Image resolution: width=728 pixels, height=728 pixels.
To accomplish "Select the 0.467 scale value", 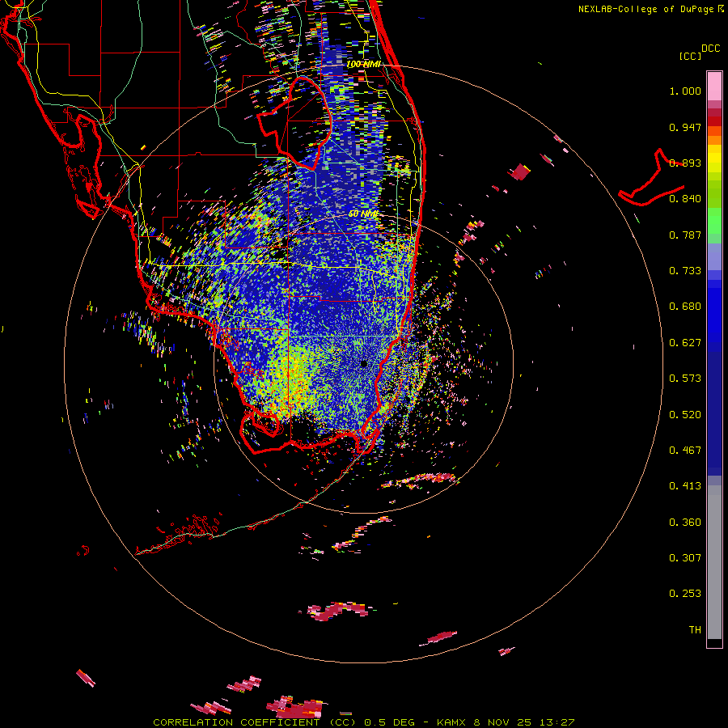I will pyautogui.click(x=685, y=451).
